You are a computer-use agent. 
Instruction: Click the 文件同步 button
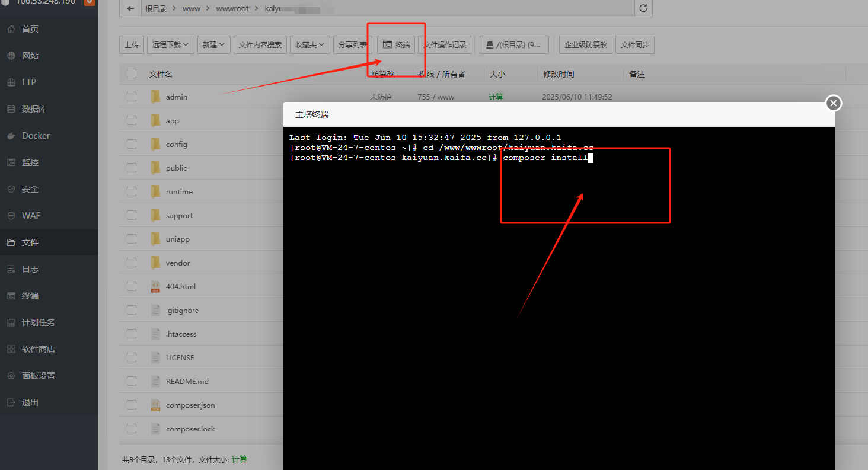(x=635, y=44)
